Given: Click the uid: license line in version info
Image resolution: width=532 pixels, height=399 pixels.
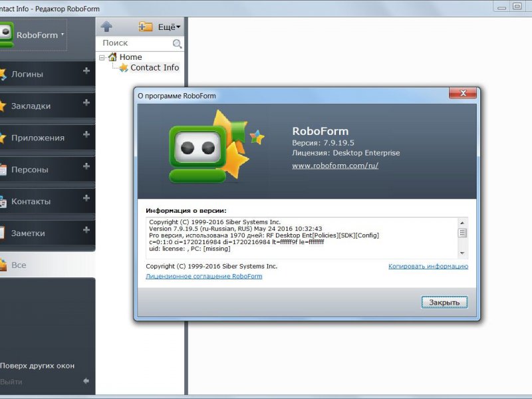Looking at the screenshot, I should point(190,249).
